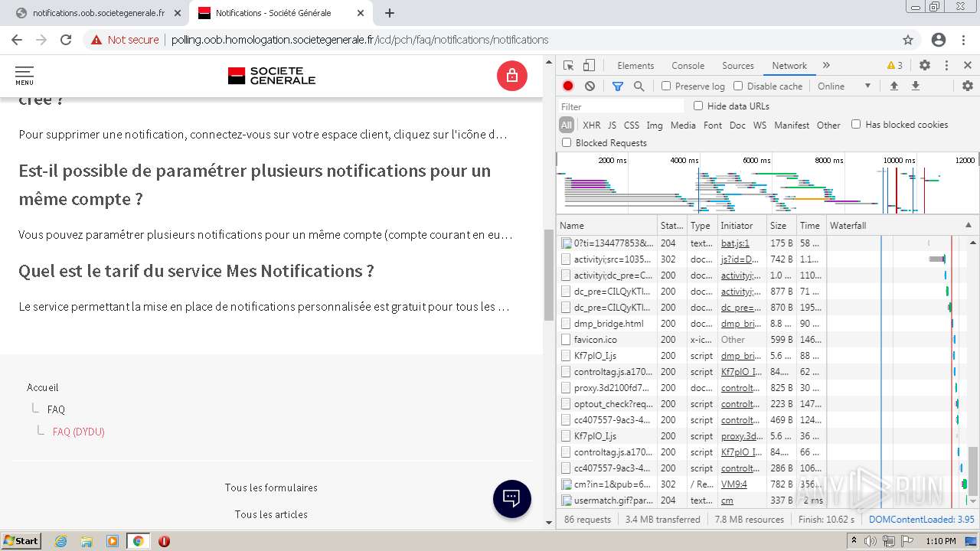Select the Network tab
This screenshot has height=551, width=980.
789,66
